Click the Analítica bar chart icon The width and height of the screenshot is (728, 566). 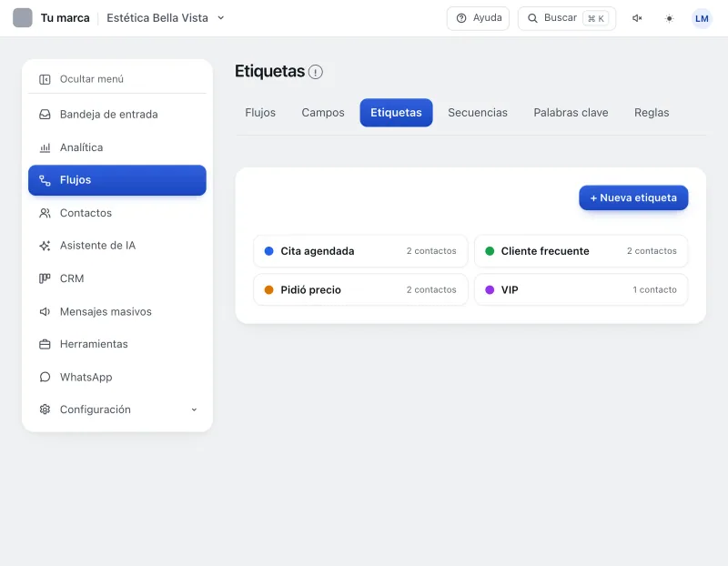45,147
